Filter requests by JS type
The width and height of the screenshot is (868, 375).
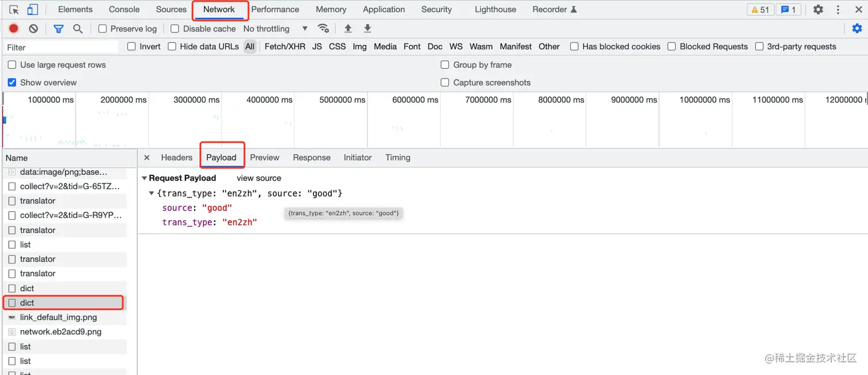point(317,46)
